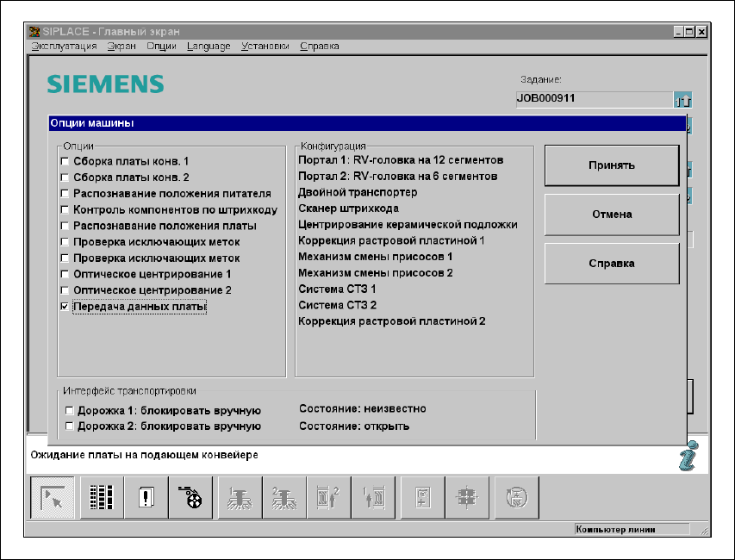
Task: Click the load job icon beside JOB000911
Action: pos(683,100)
